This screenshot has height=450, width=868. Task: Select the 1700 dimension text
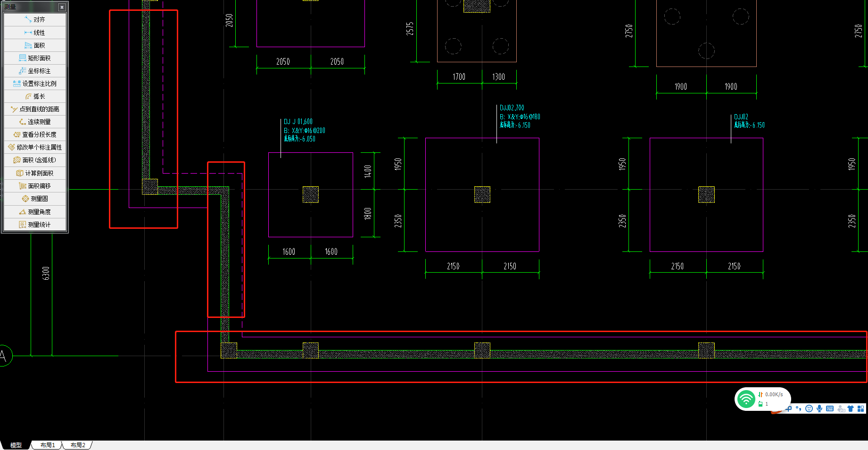(x=459, y=77)
